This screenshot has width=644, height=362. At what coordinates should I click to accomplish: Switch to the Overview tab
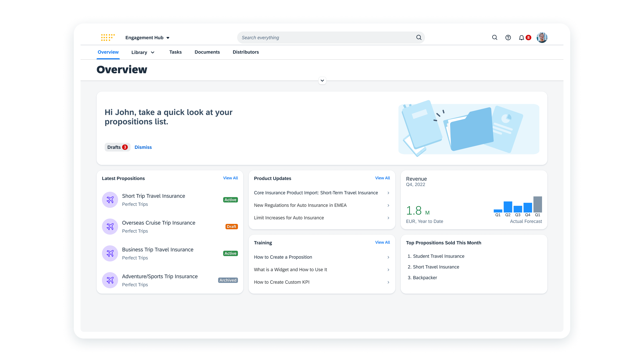pyautogui.click(x=108, y=52)
